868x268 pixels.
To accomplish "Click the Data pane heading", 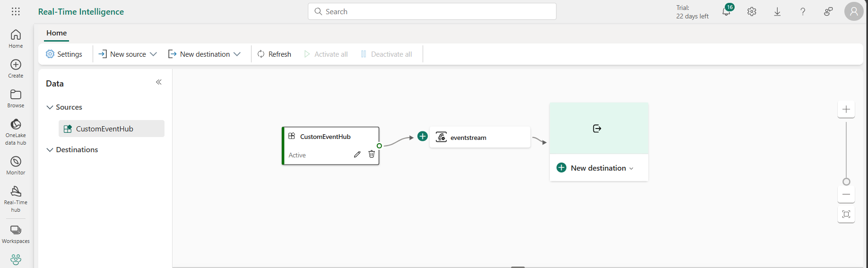I will point(55,84).
